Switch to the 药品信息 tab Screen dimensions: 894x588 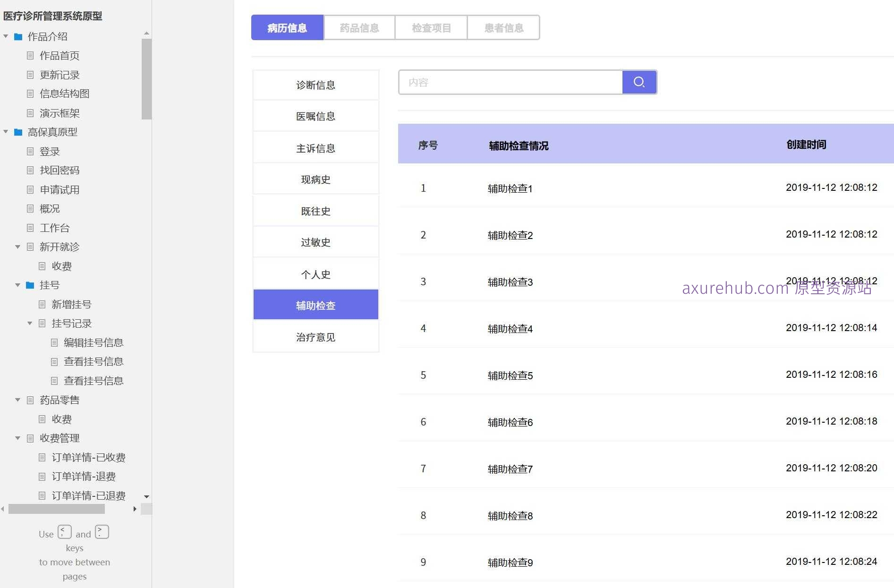click(359, 27)
